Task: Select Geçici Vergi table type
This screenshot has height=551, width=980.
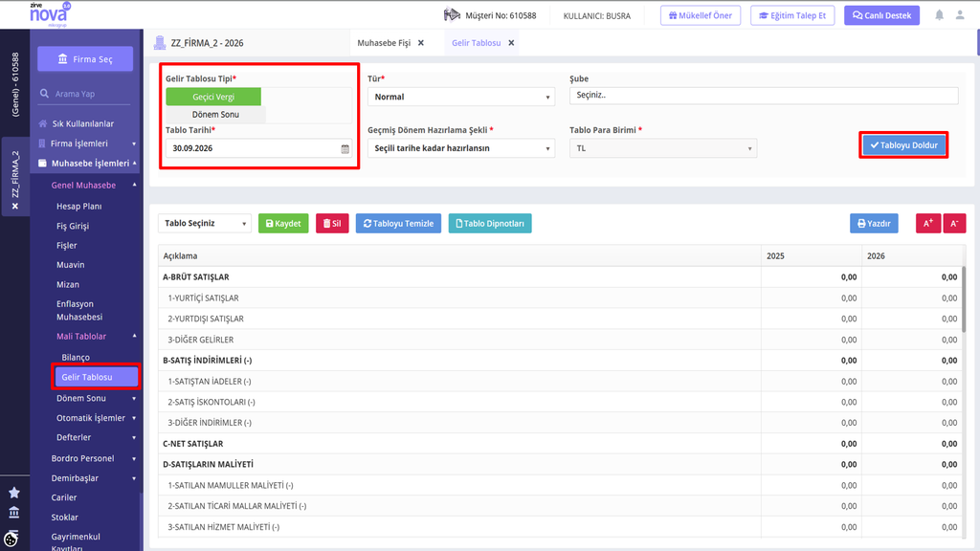Action: tap(213, 97)
